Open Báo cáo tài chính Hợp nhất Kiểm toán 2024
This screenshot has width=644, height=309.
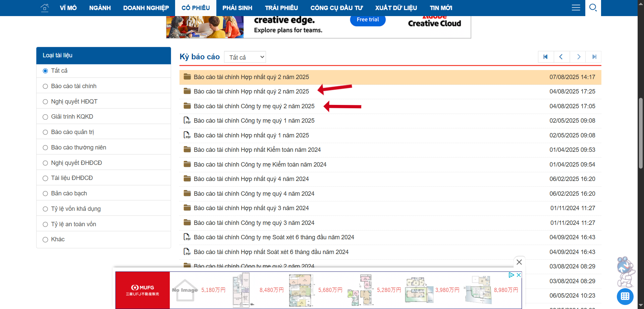click(257, 150)
